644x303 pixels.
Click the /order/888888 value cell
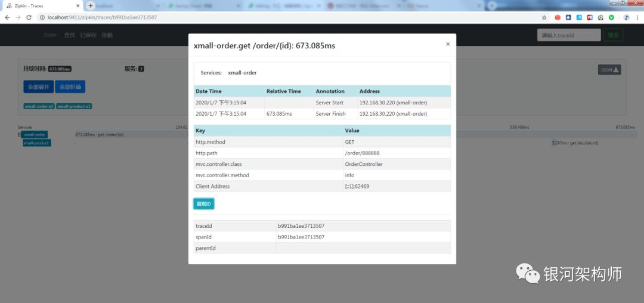tap(397, 153)
